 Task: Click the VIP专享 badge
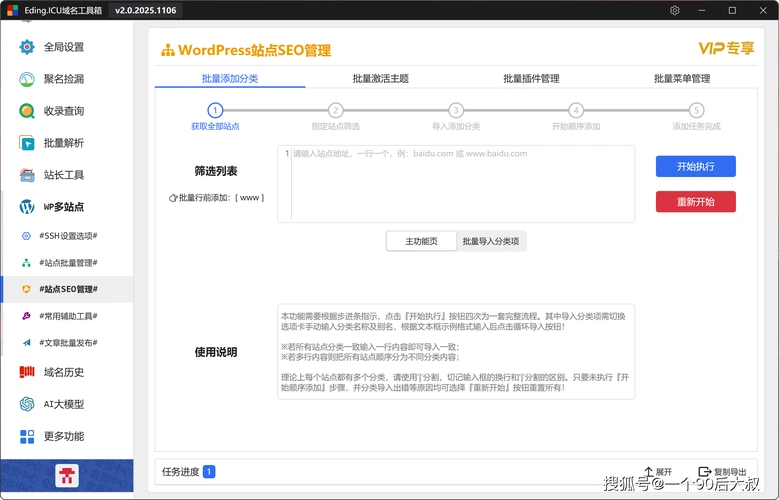726,48
